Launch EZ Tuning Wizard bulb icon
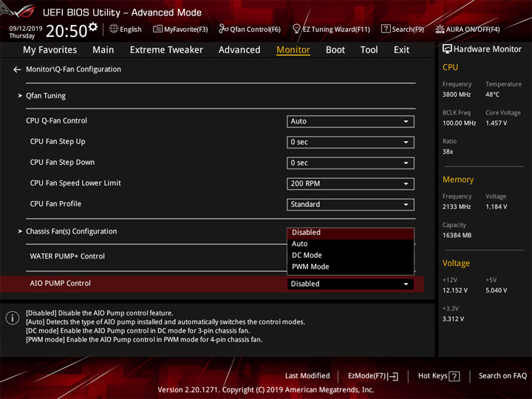Viewport: 532px width, 399px height. [296, 29]
